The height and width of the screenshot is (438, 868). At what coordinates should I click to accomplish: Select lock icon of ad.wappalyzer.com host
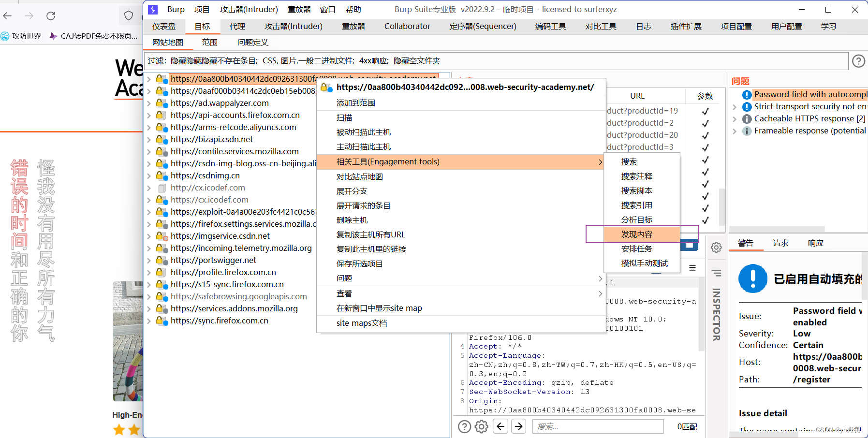(162, 103)
